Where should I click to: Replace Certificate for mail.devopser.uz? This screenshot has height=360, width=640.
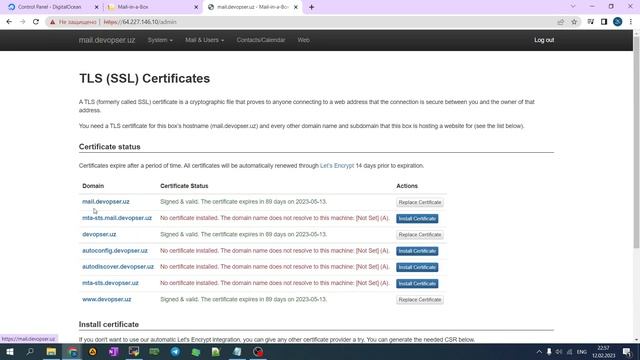click(420, 202)
